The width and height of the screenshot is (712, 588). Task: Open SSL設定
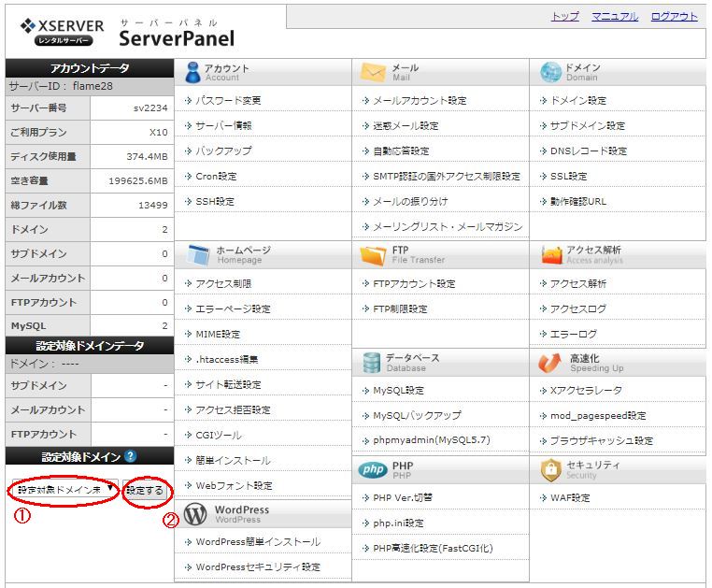568,176
